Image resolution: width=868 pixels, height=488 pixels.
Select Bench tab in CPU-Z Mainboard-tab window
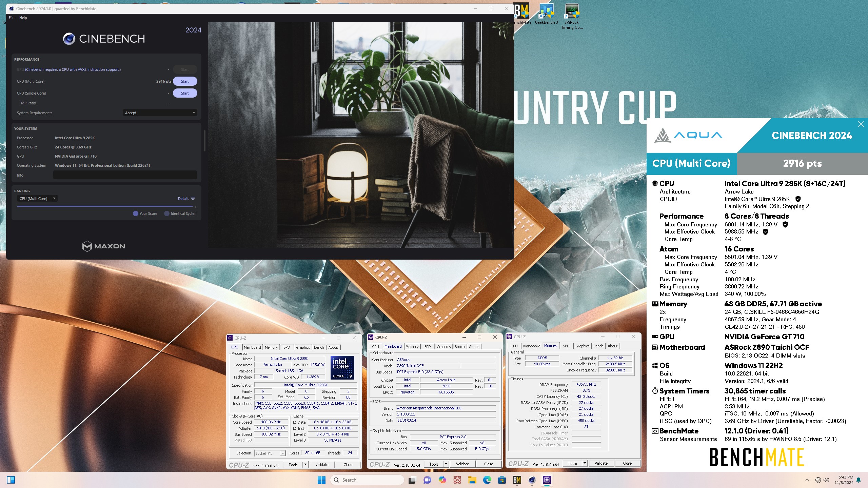click(x=460, y=347)
